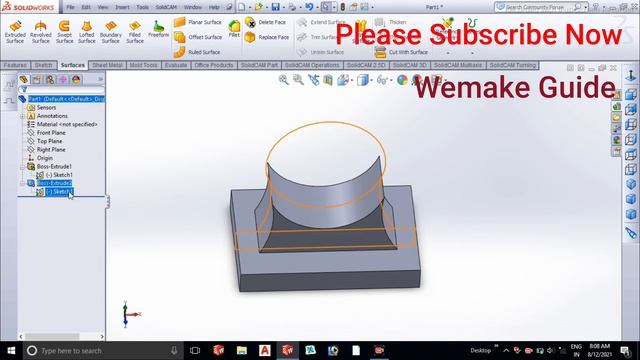640x360 pixels.
Task: Click the Undo arrow icon
Action: 309,7
